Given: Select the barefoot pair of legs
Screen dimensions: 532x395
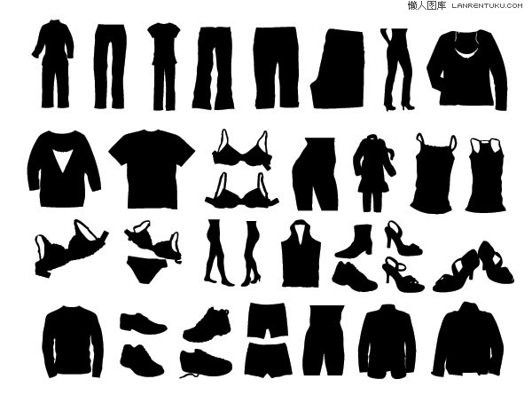Looking at the screenshot, I should [x=218, y=253].
